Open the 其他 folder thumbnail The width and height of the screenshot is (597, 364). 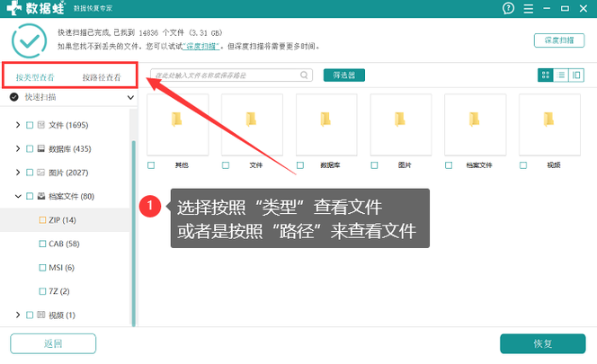point(177,125)
